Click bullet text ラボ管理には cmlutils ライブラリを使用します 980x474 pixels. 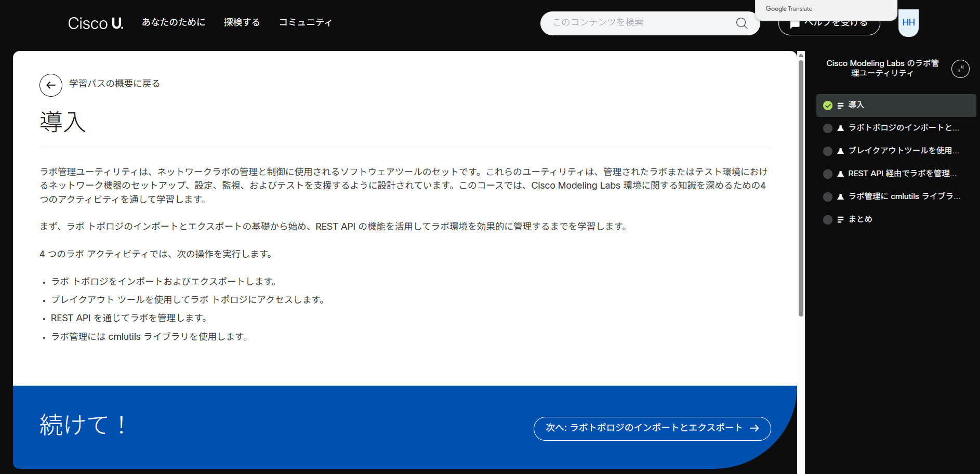[x=150, y=337]
